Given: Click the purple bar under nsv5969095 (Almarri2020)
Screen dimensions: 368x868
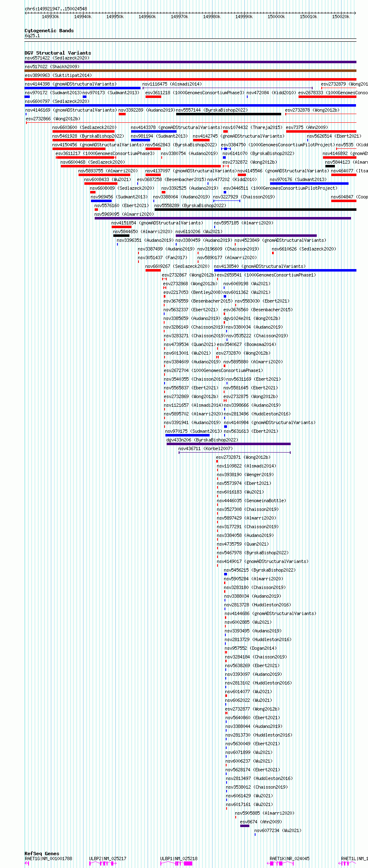Looking at the screenshot, I should click(x=223, y=218).
